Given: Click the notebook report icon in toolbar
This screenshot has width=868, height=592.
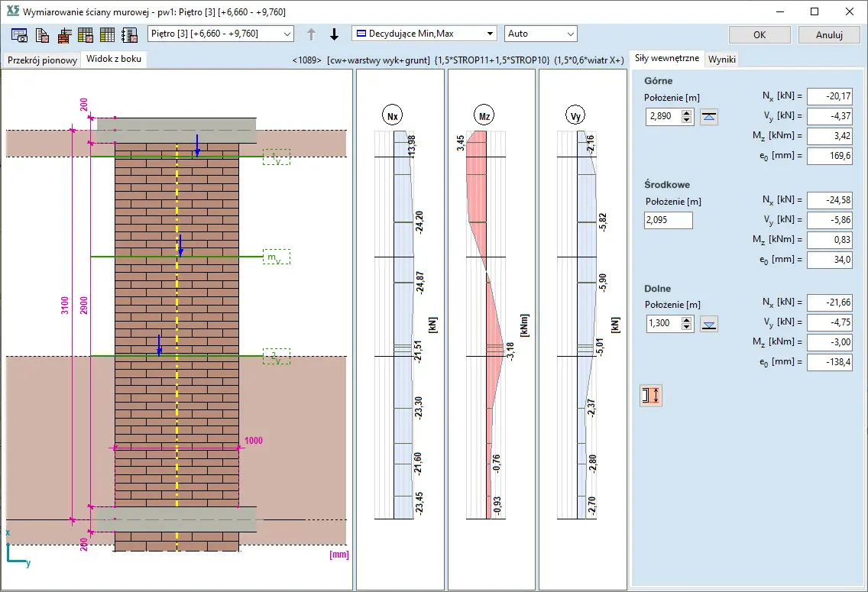Looking at the screenshot, I should pyautogui.click(x=129, y=34).
